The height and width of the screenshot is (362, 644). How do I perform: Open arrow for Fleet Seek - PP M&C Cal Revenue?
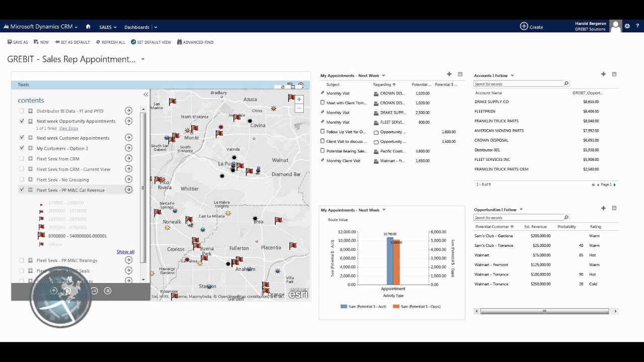click(x=129, y=190)
